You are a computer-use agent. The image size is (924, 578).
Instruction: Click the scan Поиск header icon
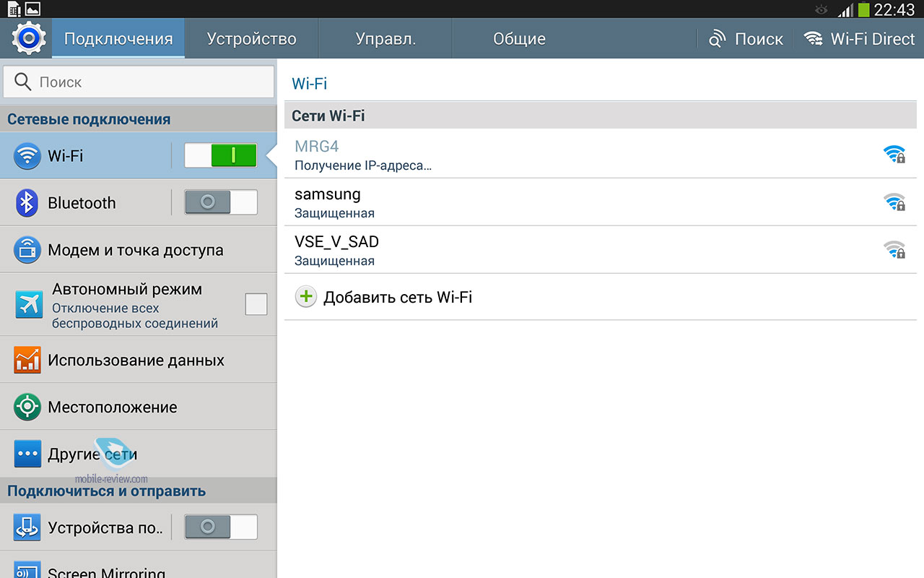(716, 39)
